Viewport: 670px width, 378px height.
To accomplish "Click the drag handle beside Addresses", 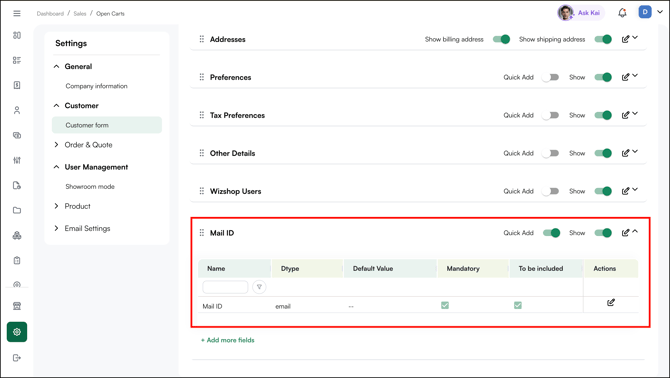I will [x=202, y=39].
